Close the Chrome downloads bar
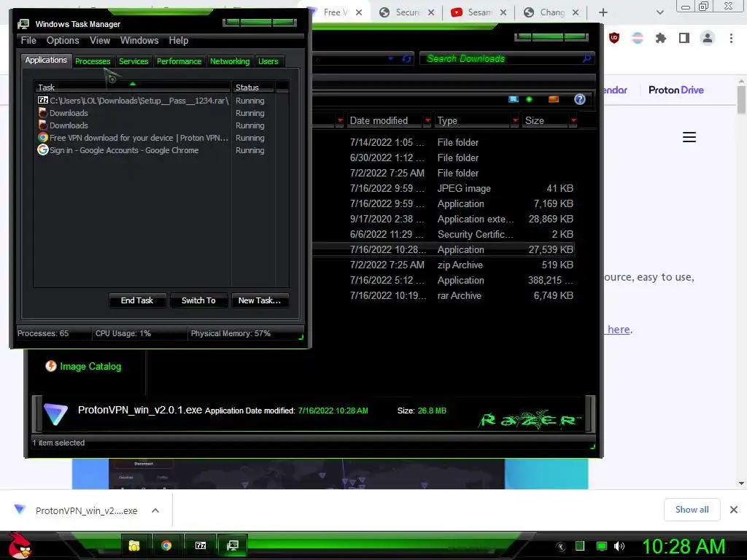This screenshot has height=560, width=747. 734,510
